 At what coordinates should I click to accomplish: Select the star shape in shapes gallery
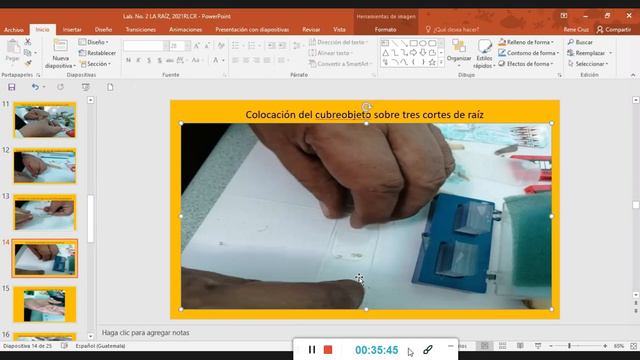point(432,62)
